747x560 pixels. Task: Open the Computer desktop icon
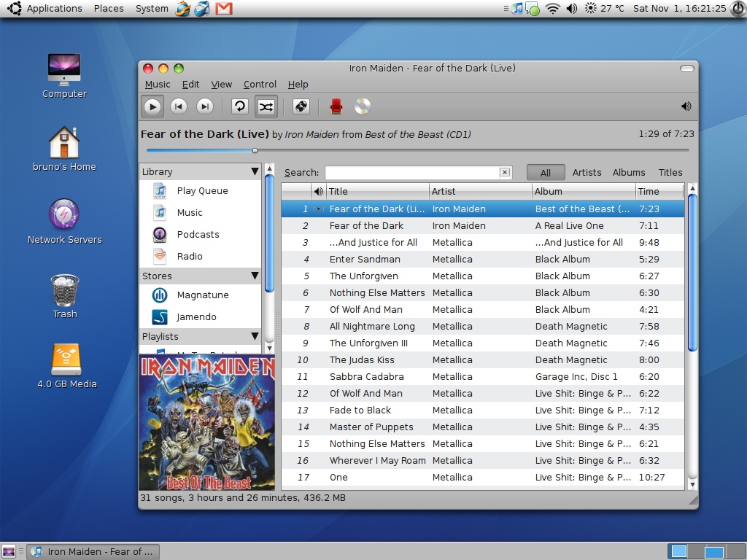(64, 76)
